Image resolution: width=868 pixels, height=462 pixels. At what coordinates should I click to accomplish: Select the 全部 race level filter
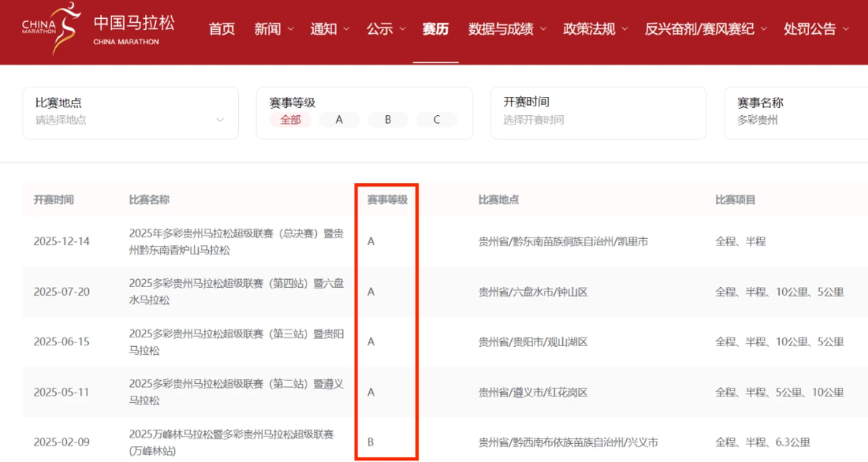[x=291, y=120]
